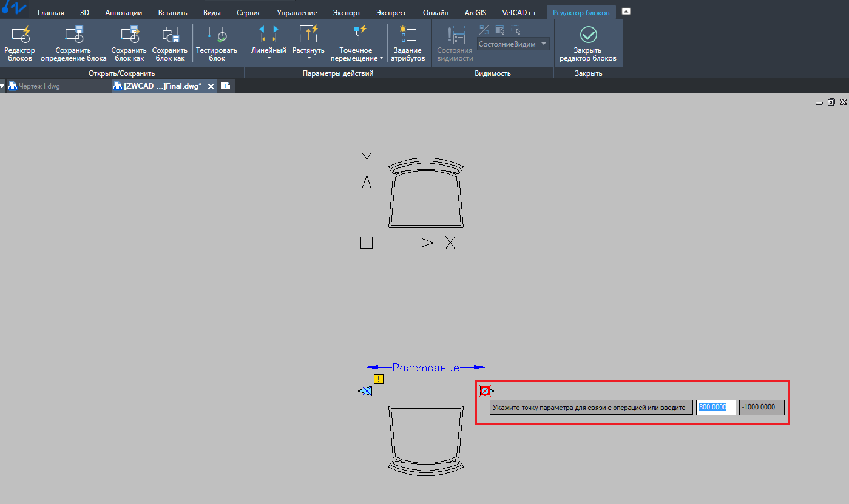Select the Линейный parameter tool
Viewport: 849px width, 504px height.
click(x=268, y=39)
